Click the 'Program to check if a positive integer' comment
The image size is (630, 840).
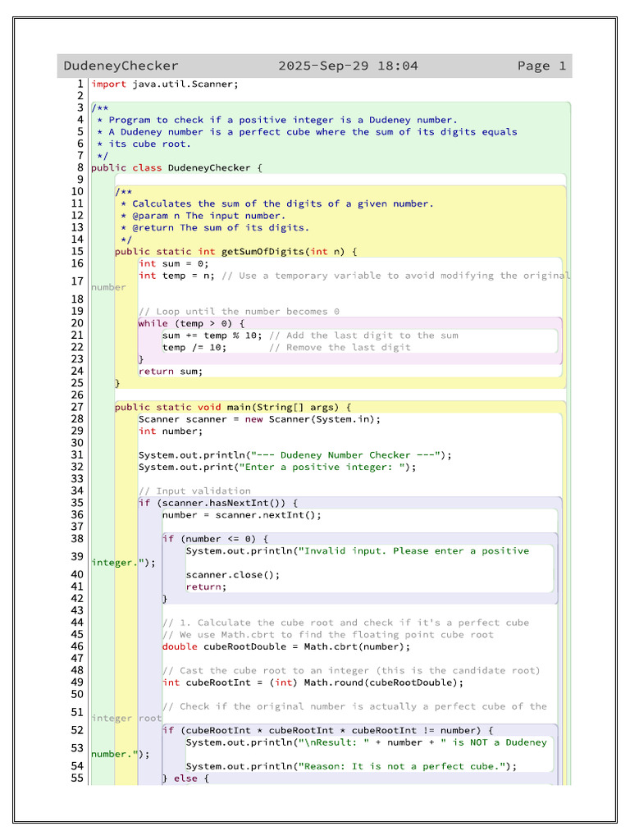click(277, 120)
